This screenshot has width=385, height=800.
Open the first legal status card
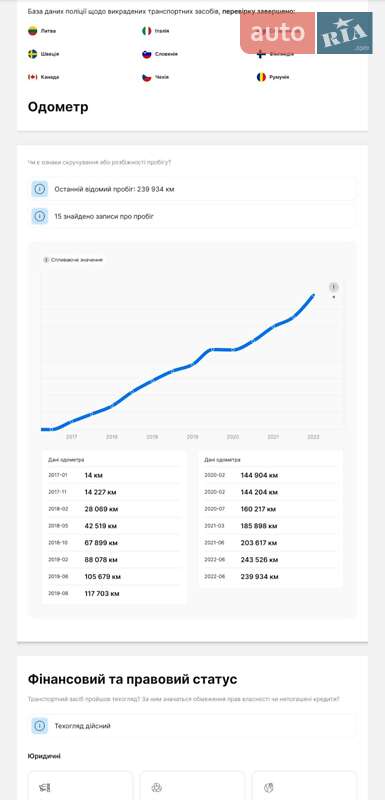pos(81,785)
